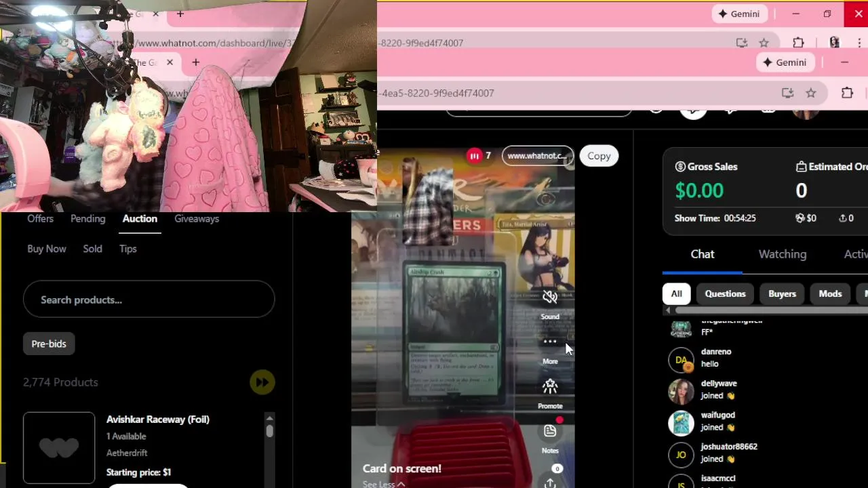Switch to the Watching tab
Viewport: 868px width, 488px height.
coord(783,254)
